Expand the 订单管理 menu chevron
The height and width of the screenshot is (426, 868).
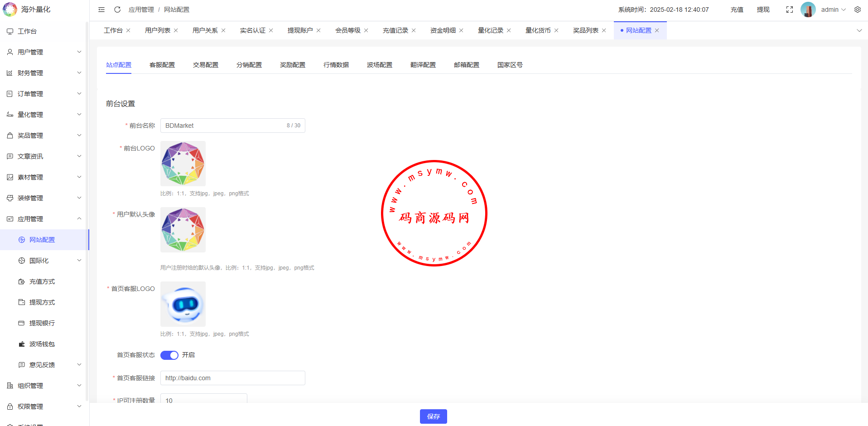click(x=79, y=94)
